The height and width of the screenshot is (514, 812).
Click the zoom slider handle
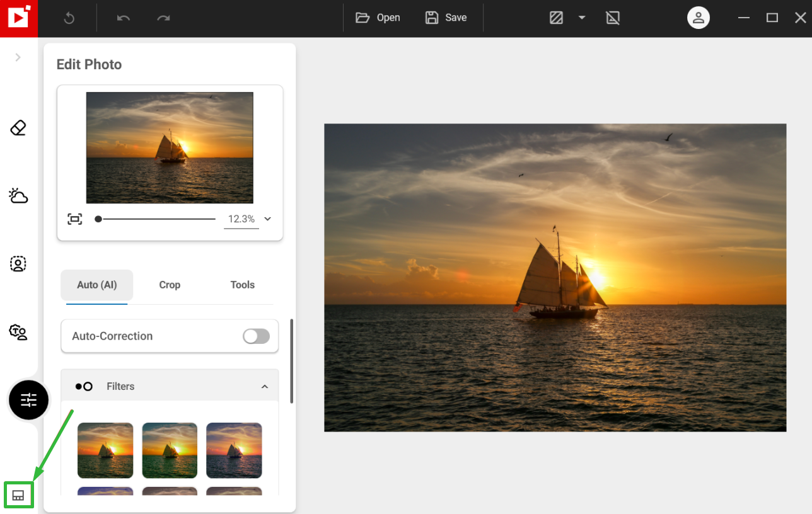(x=98, y=219)
